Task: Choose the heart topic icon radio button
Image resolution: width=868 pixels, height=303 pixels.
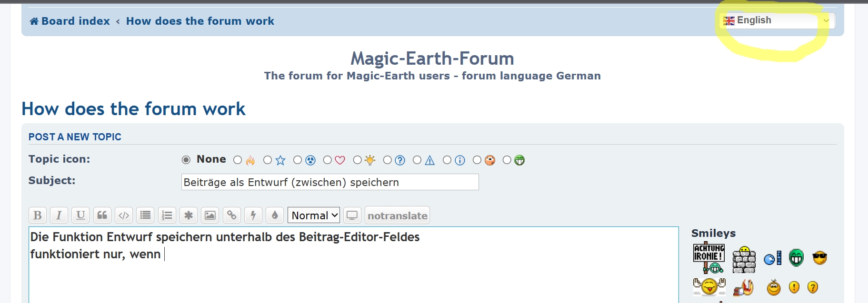Action: [328, 160]
